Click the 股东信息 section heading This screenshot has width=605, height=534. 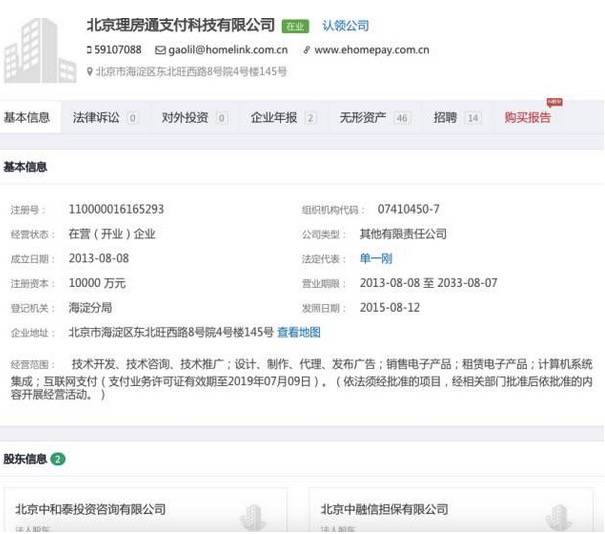[x=25, y=459]
